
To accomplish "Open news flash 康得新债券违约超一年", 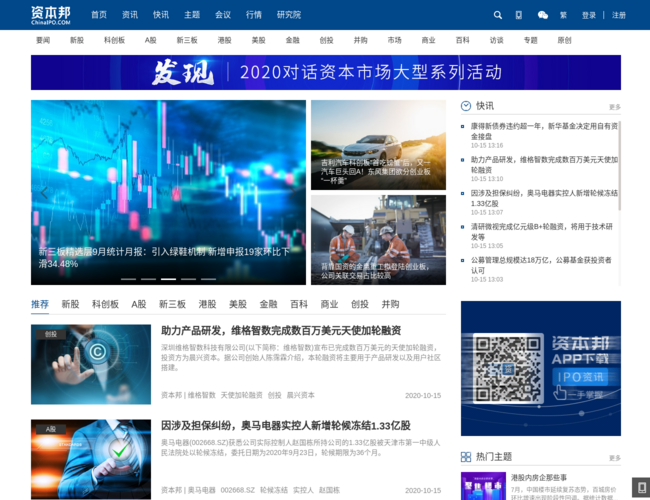I will (x=544, y=131).
